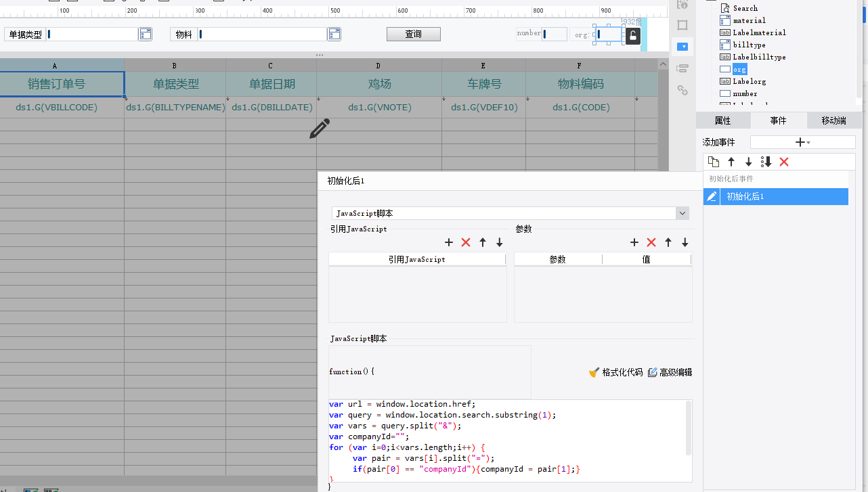Select column B header
This screenshot has width=868, height=492.
click(175, 66)
